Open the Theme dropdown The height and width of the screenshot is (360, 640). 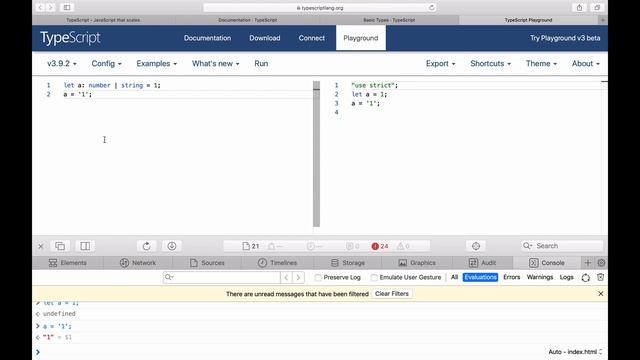541,64
